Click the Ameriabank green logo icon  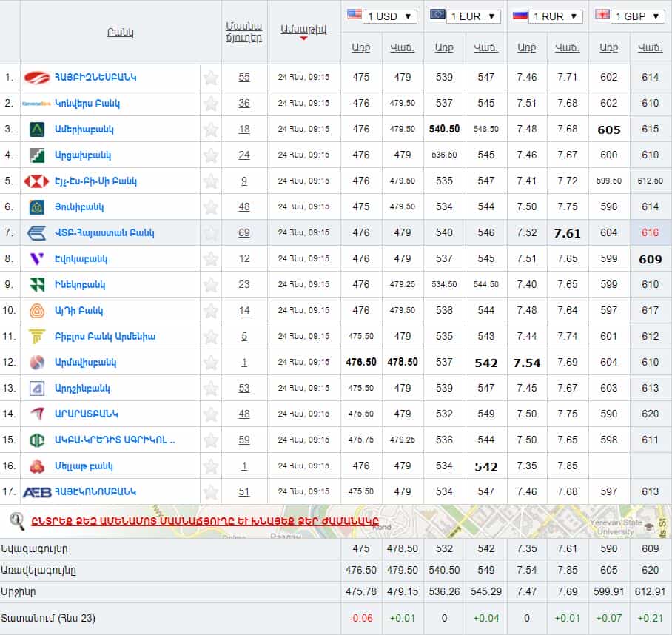[36, 130]
